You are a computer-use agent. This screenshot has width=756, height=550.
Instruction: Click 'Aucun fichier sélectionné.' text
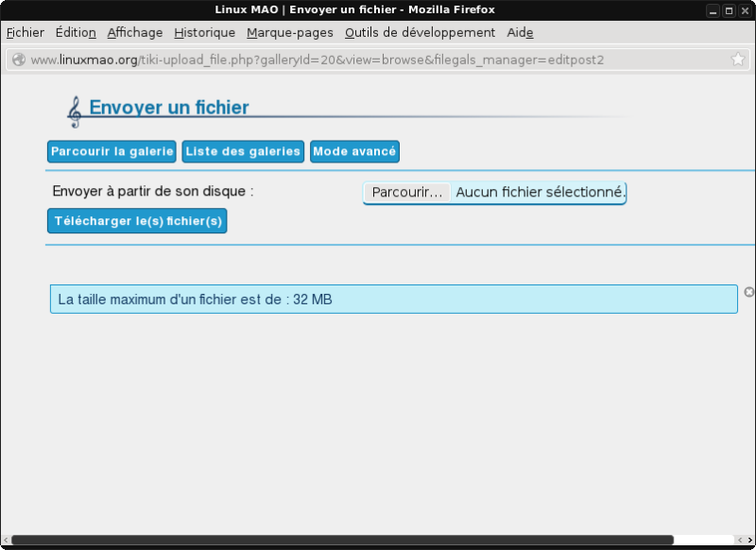click(541, 193)
